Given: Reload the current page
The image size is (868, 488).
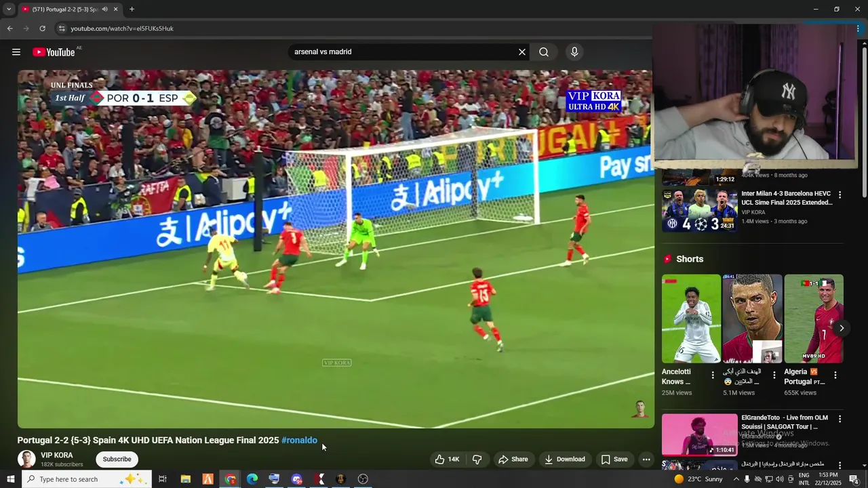Looking at the screenshot, I should pos(42,28).
